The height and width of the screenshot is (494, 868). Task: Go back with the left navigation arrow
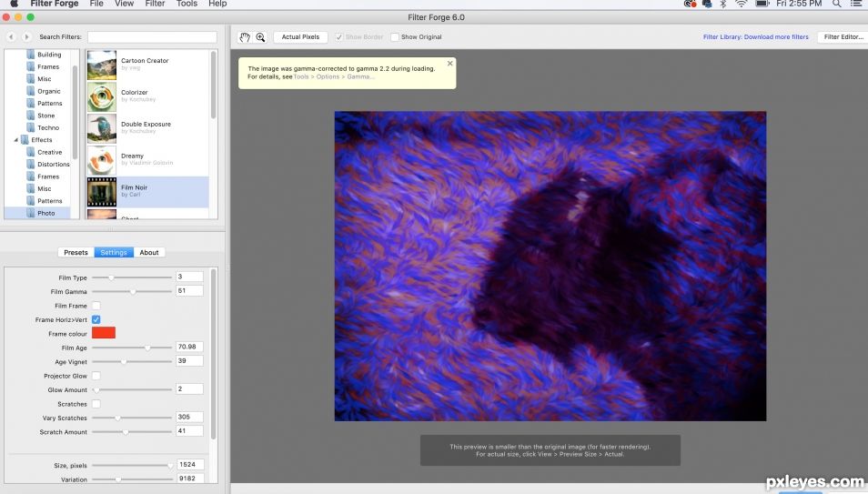click(x=11, y=37)
